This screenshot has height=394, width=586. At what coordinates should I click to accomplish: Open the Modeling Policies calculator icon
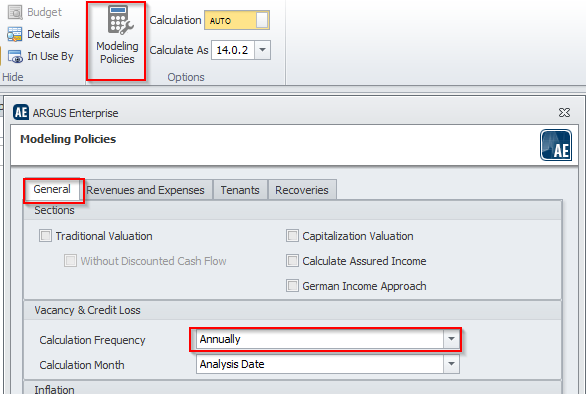[x=120, y=20]
